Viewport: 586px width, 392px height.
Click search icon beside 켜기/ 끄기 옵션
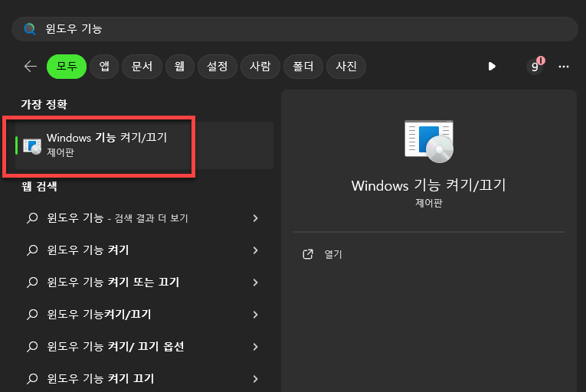pos(32,346)
